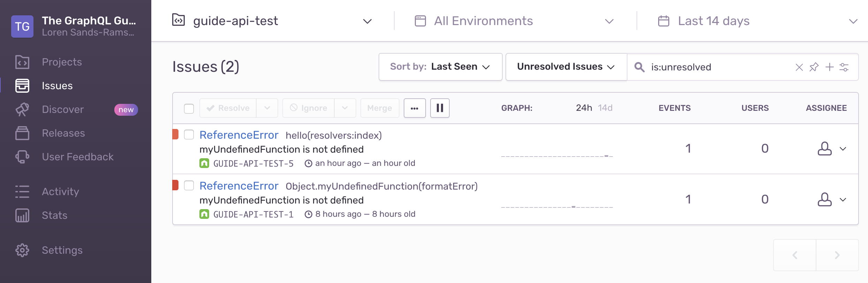Click assignee person icon for GUIDE-API-TEST-5
Image resolution: width=868 pixels, height=283 pixels.
click(x=825, y=148)
